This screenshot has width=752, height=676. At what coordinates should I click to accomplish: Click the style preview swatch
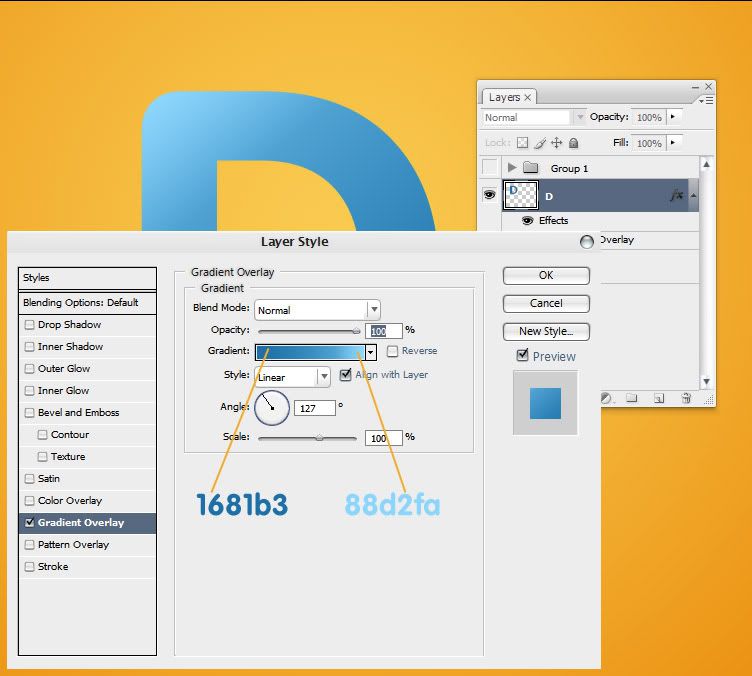pos(545,403)
